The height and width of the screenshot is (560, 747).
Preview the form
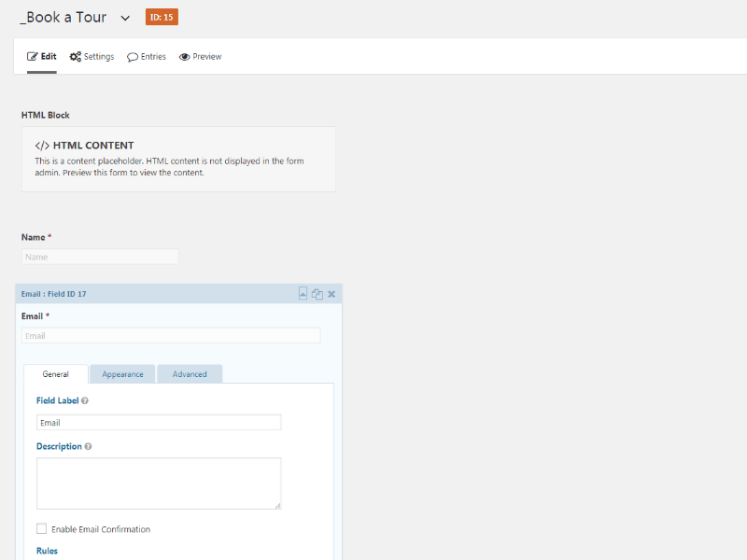point(201,57)
